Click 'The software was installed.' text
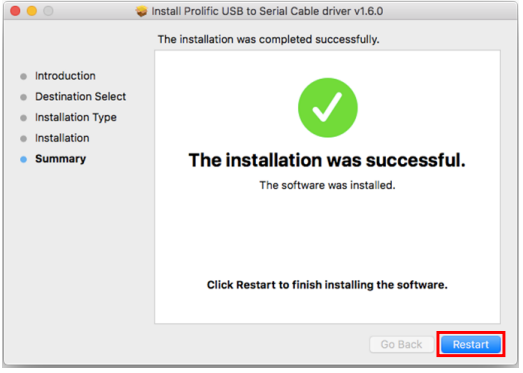Viewport: 523px width, 373px height. point(327,185)
